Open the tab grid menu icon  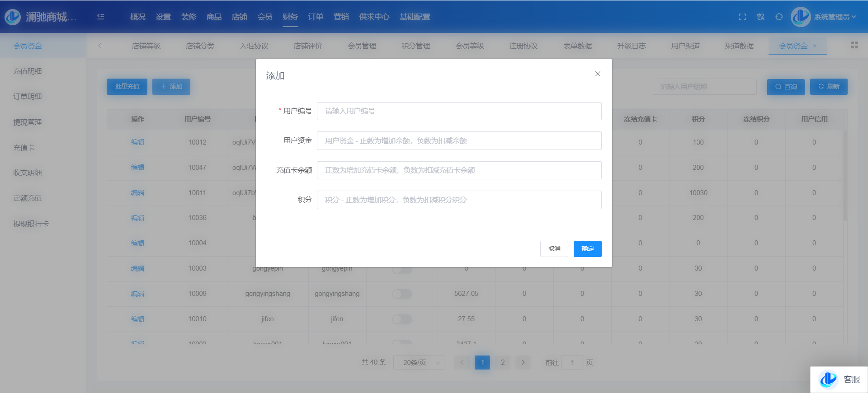point(854,45)
